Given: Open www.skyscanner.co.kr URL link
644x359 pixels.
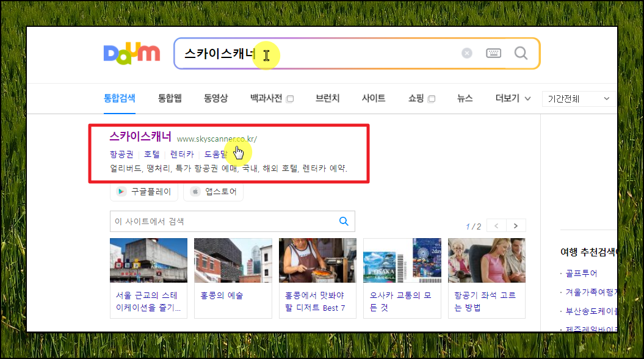Looking at the screenshot, I should pyautogui.click(x=217, y=139).
